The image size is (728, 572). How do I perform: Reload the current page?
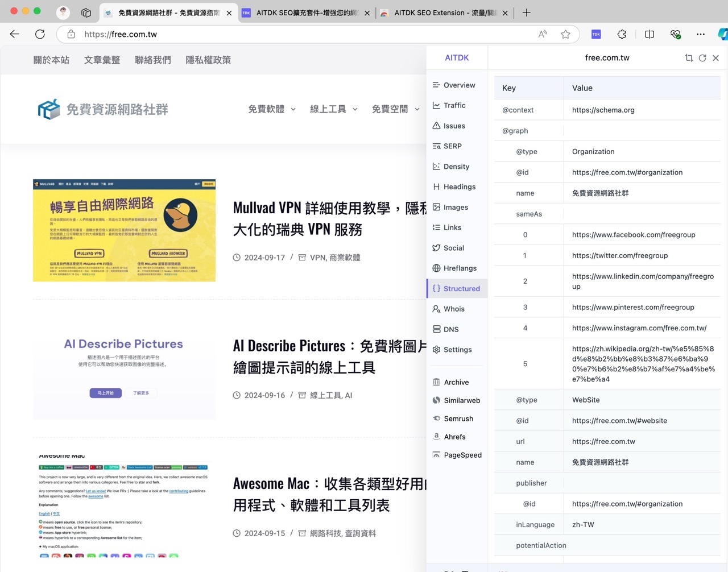click(40, 34)
